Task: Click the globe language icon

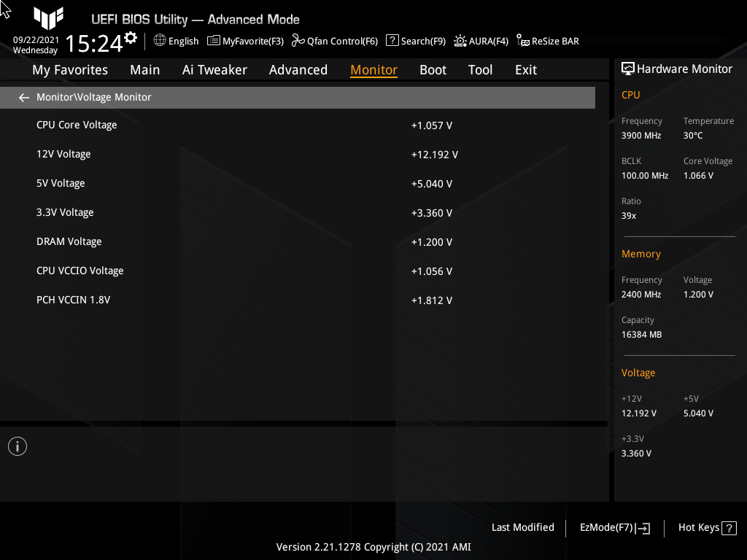Action: tap(160, 41)
